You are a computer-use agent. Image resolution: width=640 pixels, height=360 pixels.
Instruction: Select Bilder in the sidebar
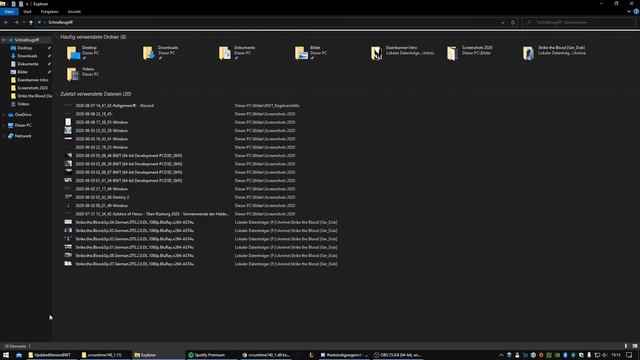point(22,72)
